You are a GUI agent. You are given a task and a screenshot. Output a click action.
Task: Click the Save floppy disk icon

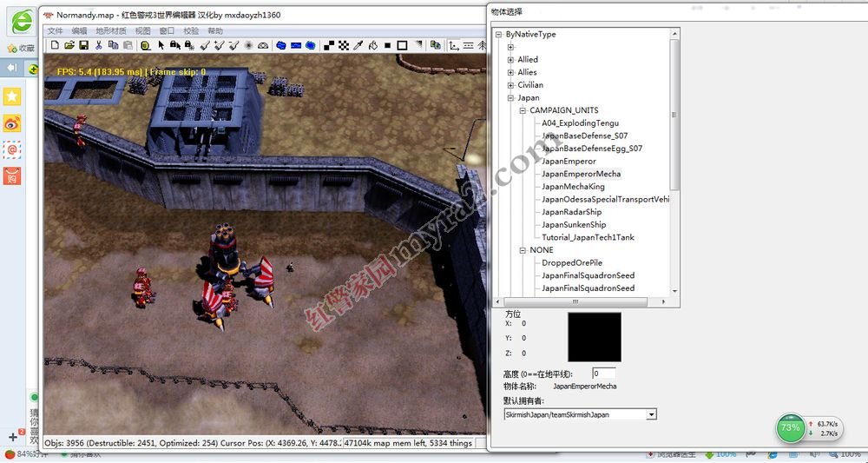pyautogui.click(x=83, y=45)
